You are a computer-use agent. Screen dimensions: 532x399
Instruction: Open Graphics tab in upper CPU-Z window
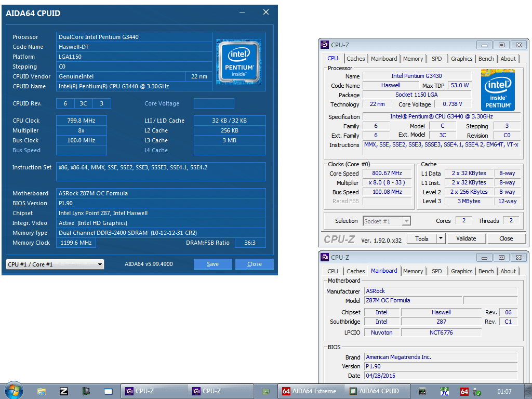pyautogui.click(x=461, y=59)
